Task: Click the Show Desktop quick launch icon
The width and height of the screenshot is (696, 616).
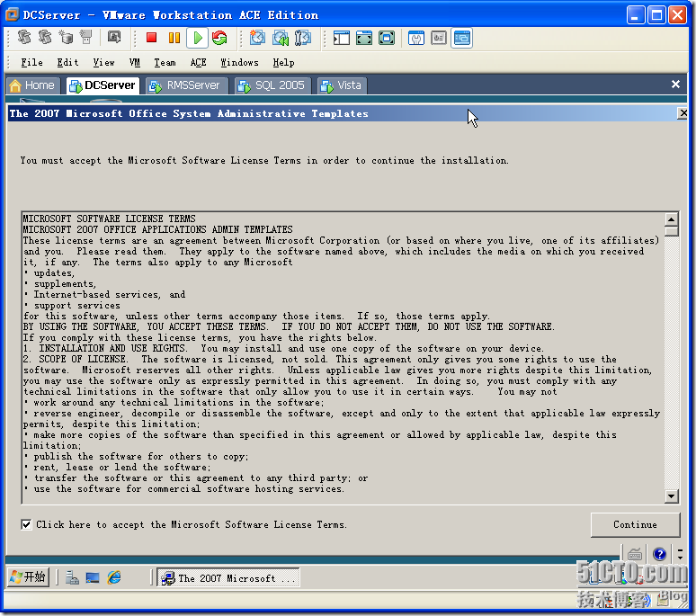Action: click(x=93, y=577)
